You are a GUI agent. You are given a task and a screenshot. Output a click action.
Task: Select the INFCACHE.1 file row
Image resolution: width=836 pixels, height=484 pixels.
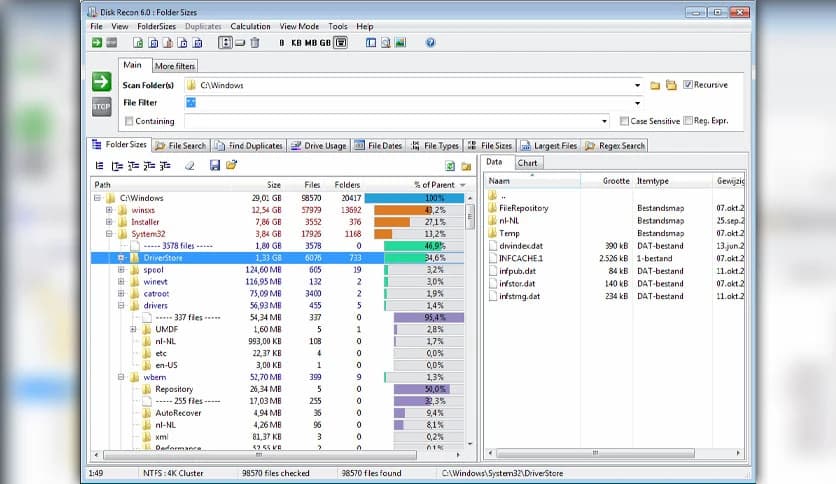pyautogui.click(x=615, y=259)
